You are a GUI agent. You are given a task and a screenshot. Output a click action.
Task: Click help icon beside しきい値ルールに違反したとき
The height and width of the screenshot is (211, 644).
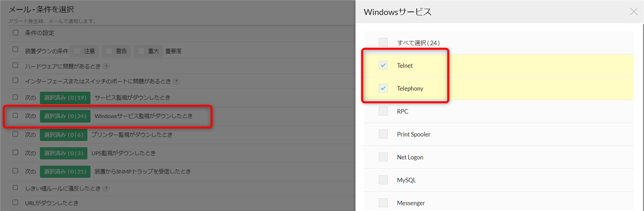[106, 188]
